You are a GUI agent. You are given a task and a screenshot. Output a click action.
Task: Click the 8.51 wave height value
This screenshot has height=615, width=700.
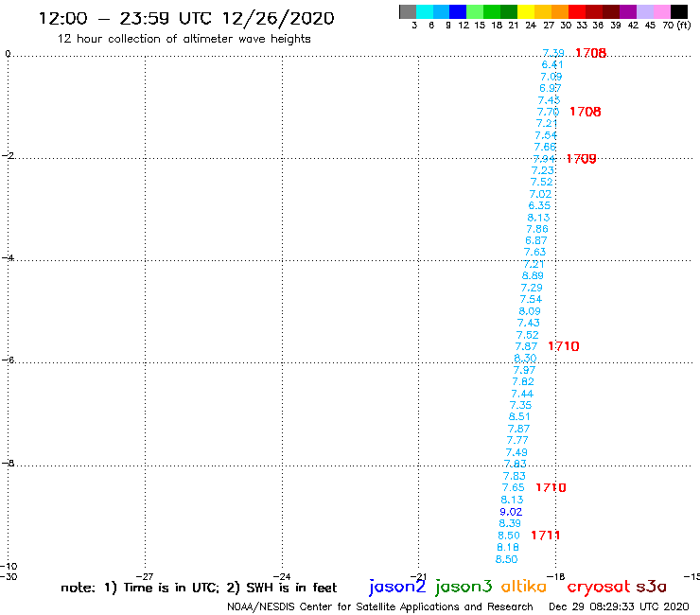pos(519,416)
